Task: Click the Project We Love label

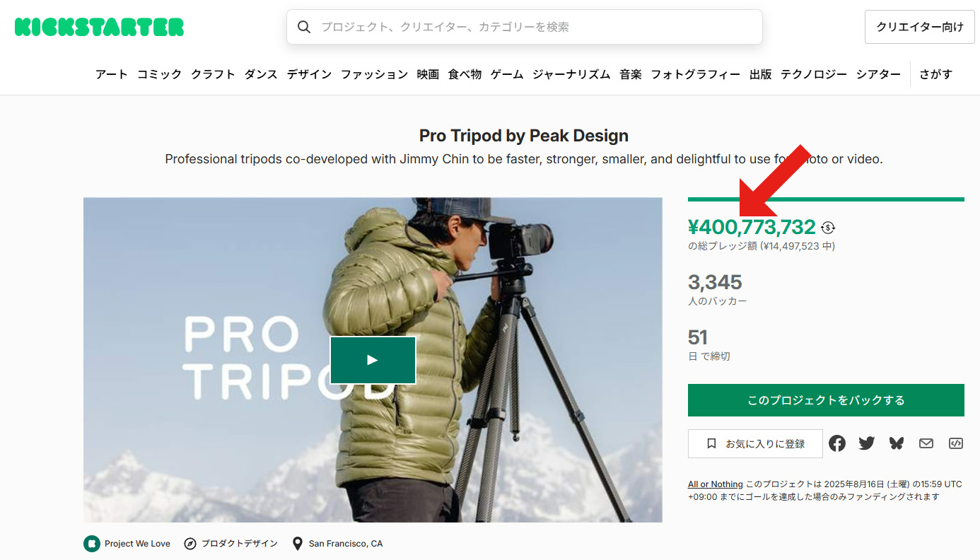Action: pos(137,544)
